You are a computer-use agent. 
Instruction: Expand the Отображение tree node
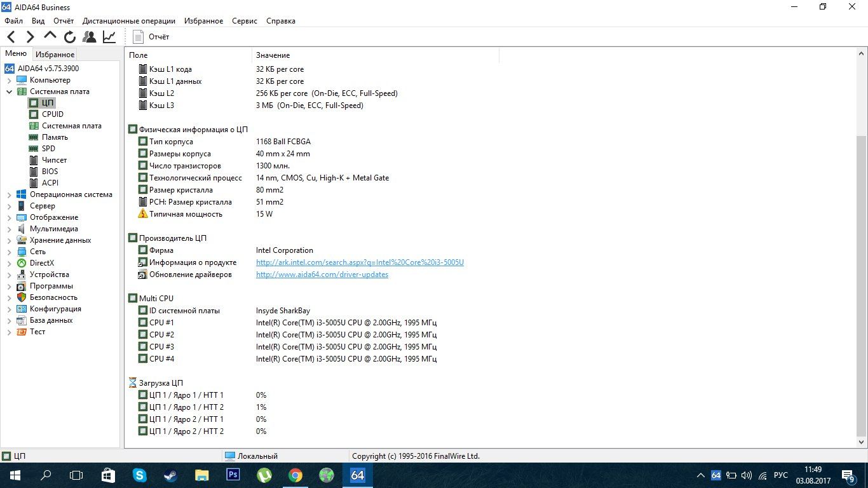(9, 217)
